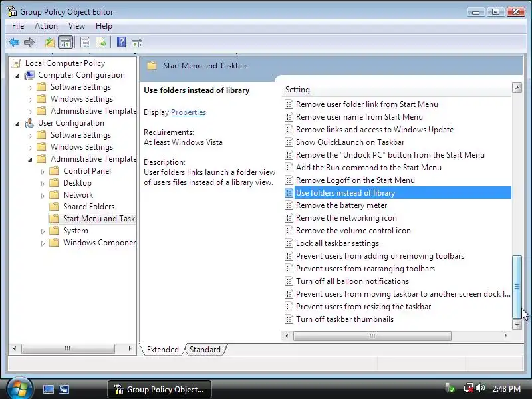Screen dimensions: 532x399
Task: Click the network connection tray icon
Action: click(469, 388)
